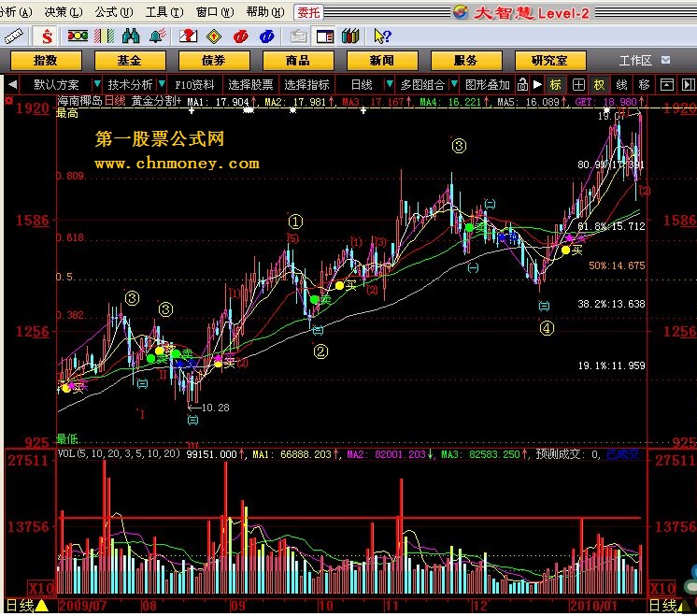Viewport: 697px width, 616px height.
Task: Click the 指数 yellow button
Action: 46,61
